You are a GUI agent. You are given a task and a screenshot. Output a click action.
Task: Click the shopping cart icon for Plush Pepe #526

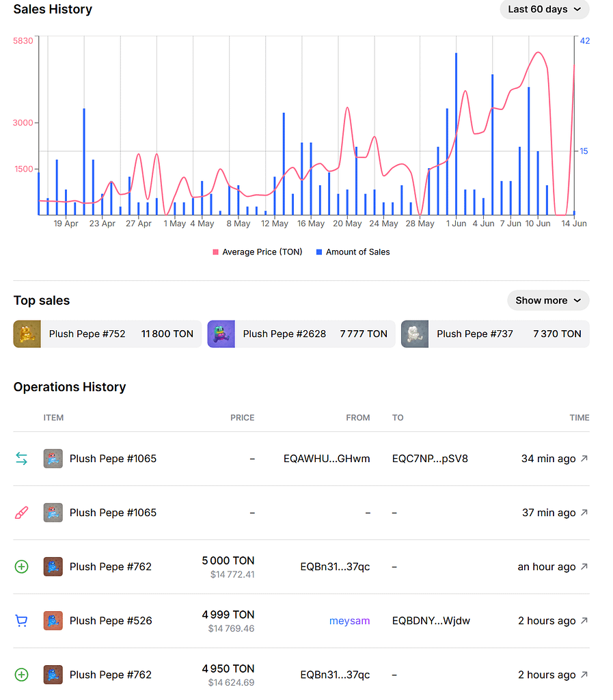click(21, 621)
